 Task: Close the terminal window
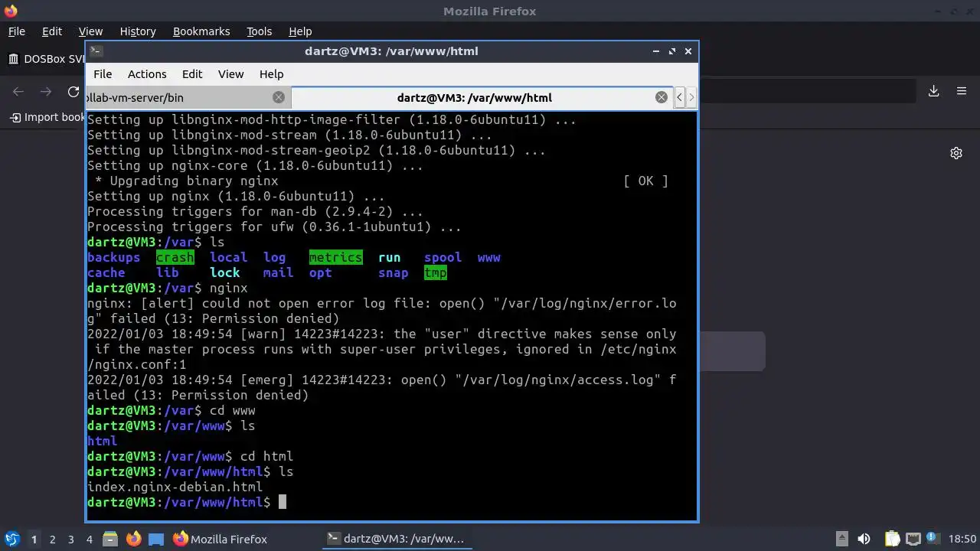(x=688, y=51)
